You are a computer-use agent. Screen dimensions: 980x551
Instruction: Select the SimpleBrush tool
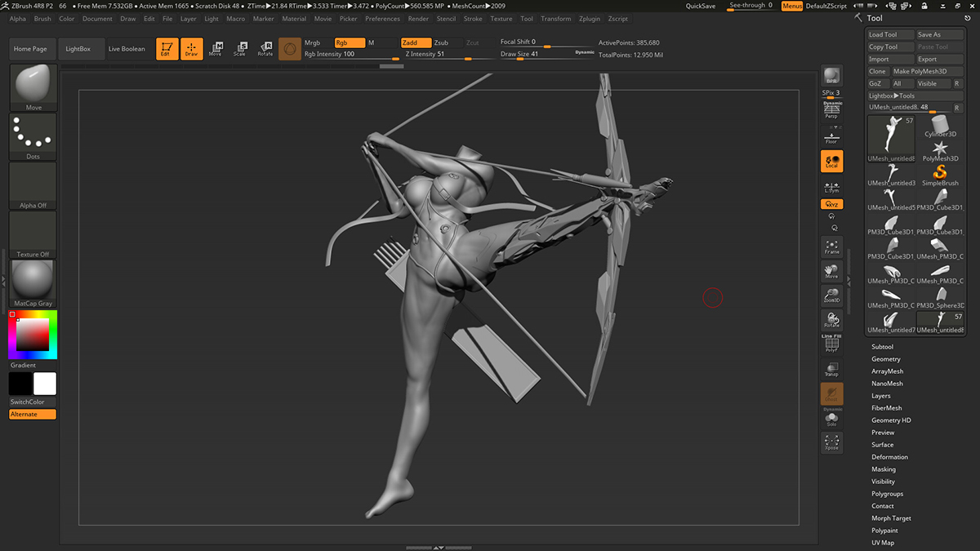coord(940,175)
